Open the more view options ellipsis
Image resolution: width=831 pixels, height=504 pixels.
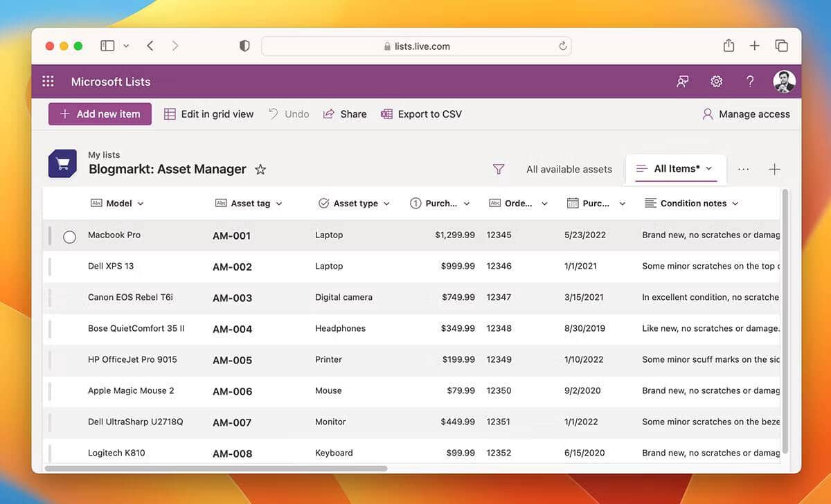click(743, 169)
